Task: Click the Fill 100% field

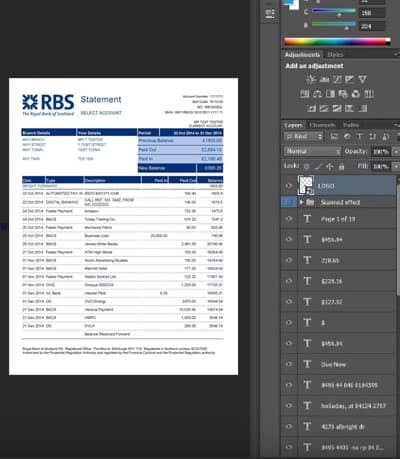Action: click(381, 166)
